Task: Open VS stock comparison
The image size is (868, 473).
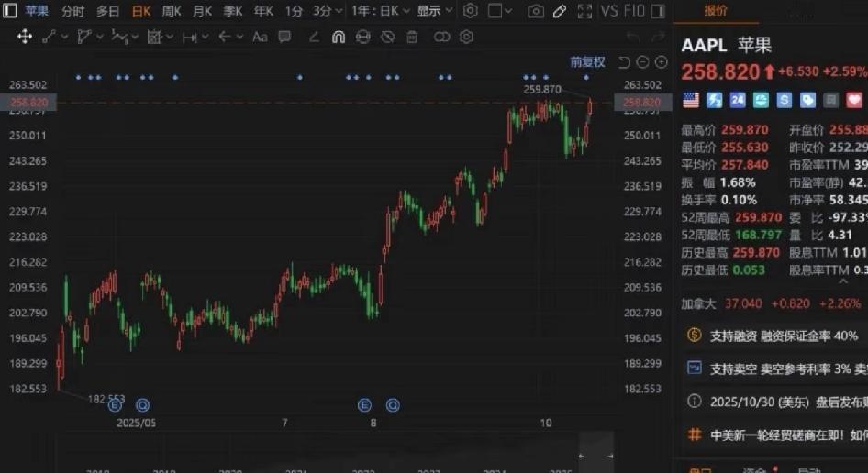Action: click(609, 11)
